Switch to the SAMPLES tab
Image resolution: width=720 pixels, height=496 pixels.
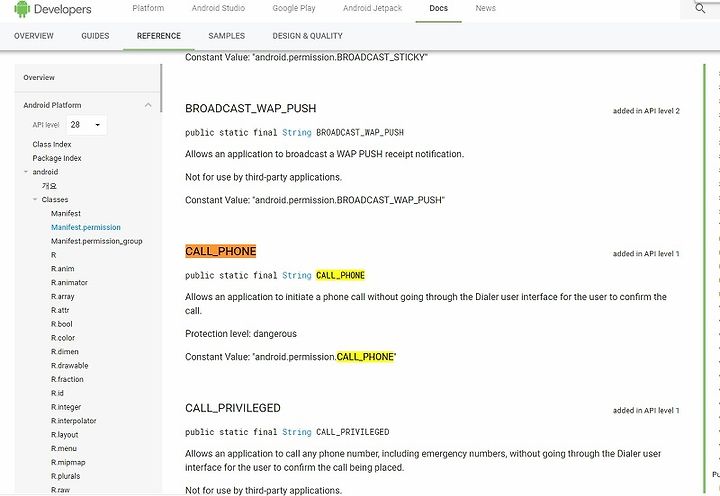tap(226, 36)
